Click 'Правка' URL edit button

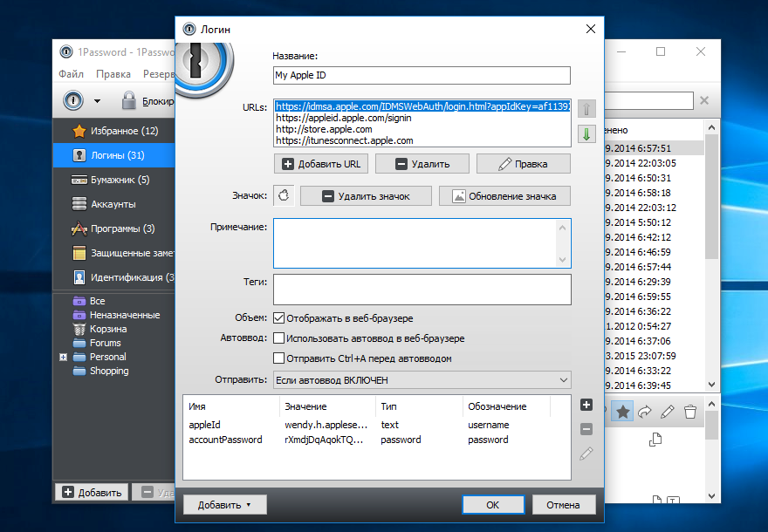[x=523, y=164]
